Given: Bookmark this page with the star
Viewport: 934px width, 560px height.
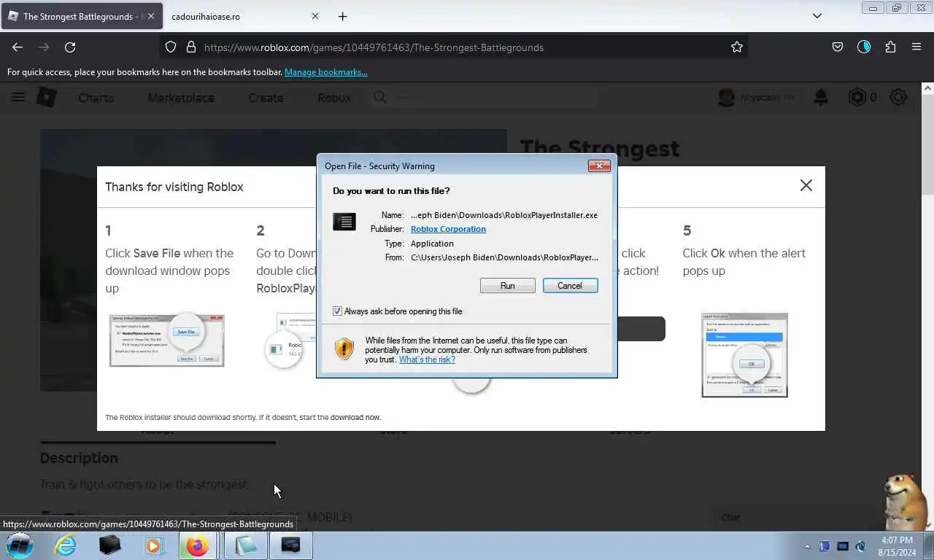Looking at the screenshot, I should tap(737, 47).
